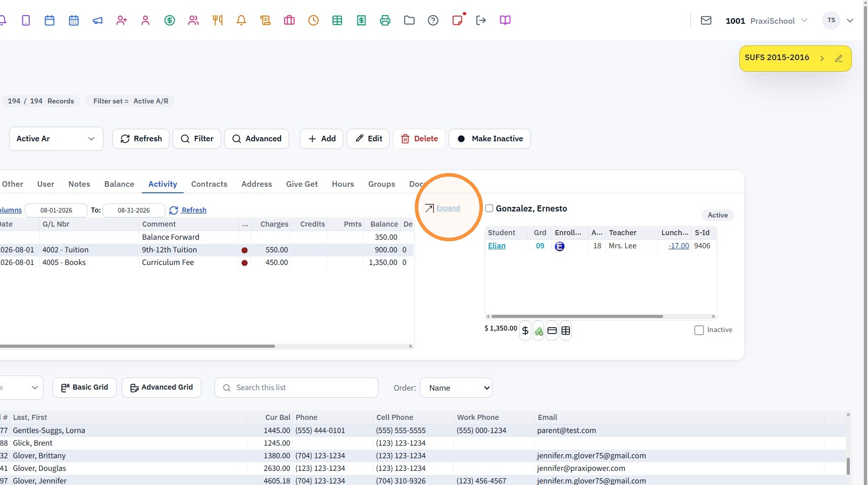This screenshot has height=485, width=868.
Task: Open the green dollar-circle icon
Action: pyautogui.click(x=170, y=20)
